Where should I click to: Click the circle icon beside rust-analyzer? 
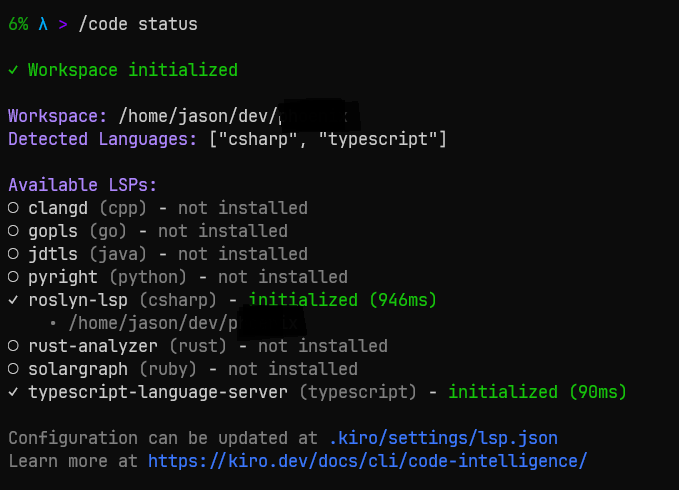pyautogui.click(x=13, y=346)
